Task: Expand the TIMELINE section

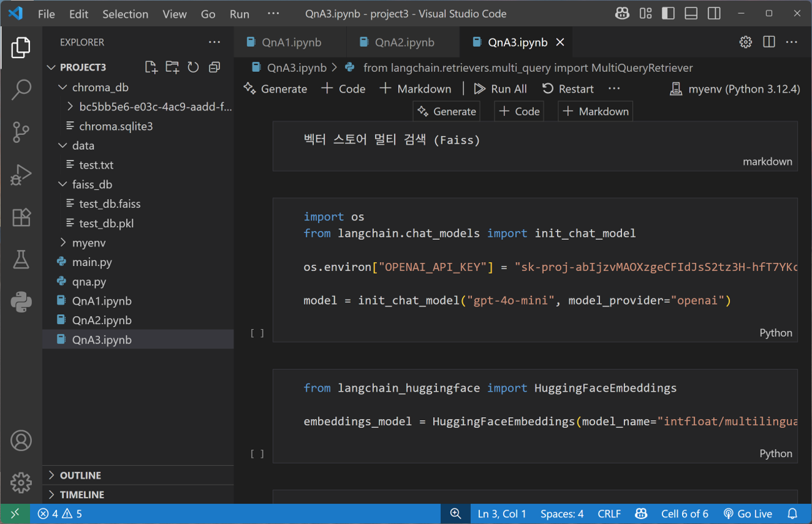Action: [138, 495]
